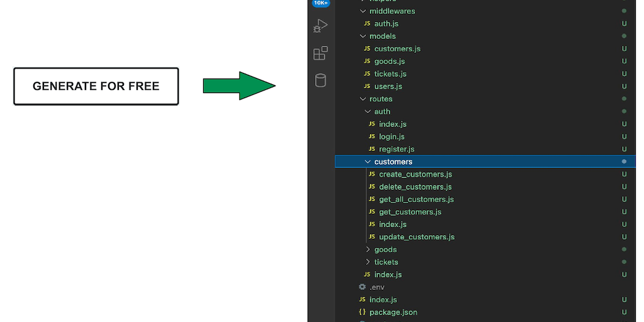
Task: Open the customers.js model file
Action: pyautogui.click(x=397, y=48)
